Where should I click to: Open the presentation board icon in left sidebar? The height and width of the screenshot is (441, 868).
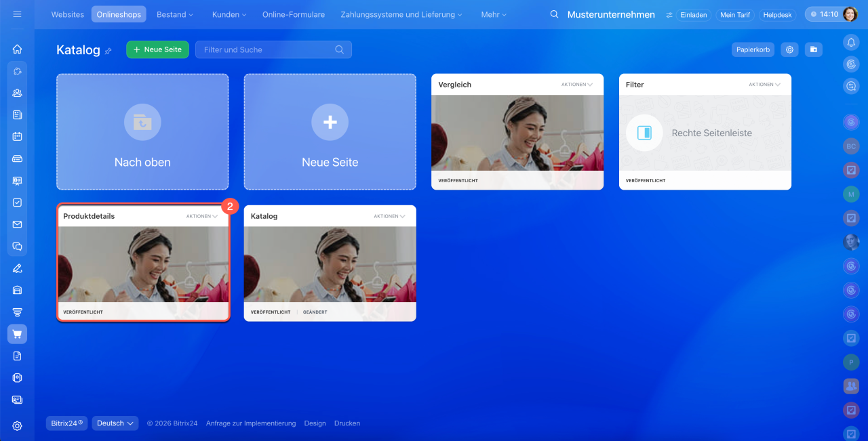[17, 181]
